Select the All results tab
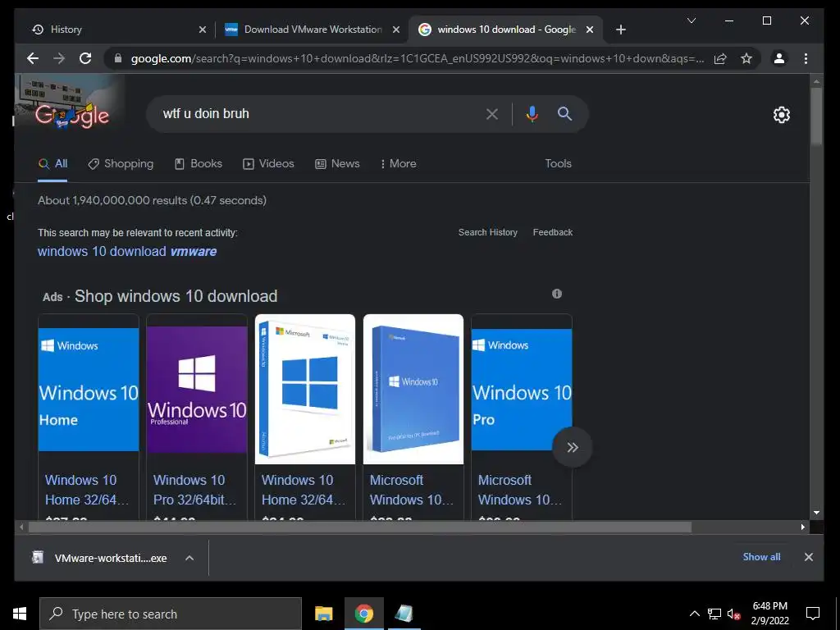This screenshot has height=630, width=840. point(53,163)
